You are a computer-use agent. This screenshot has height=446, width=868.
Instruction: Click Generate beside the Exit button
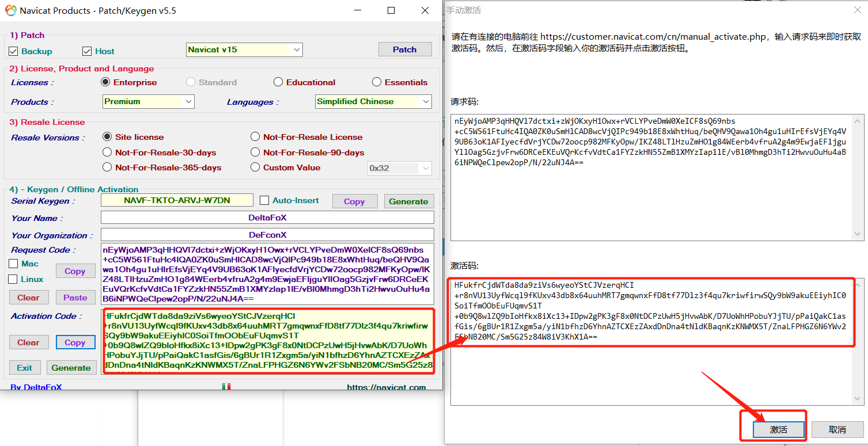(x=71, y=368)
